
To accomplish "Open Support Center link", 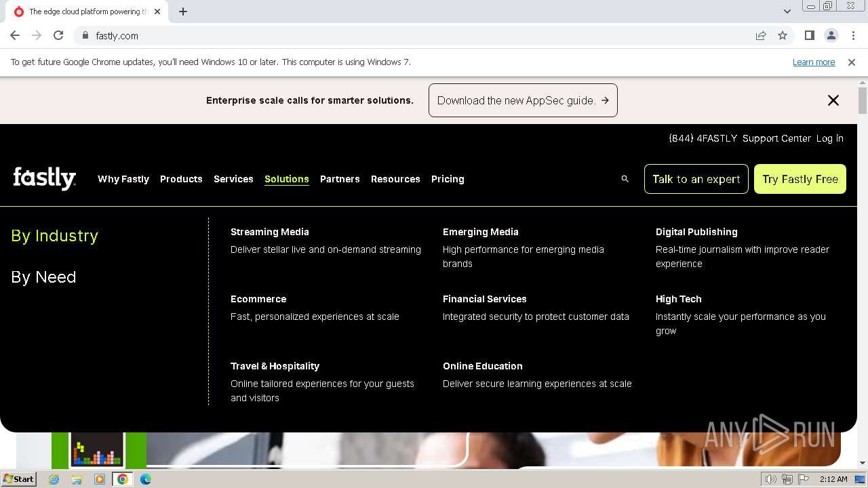I will [x=776, y=138].
